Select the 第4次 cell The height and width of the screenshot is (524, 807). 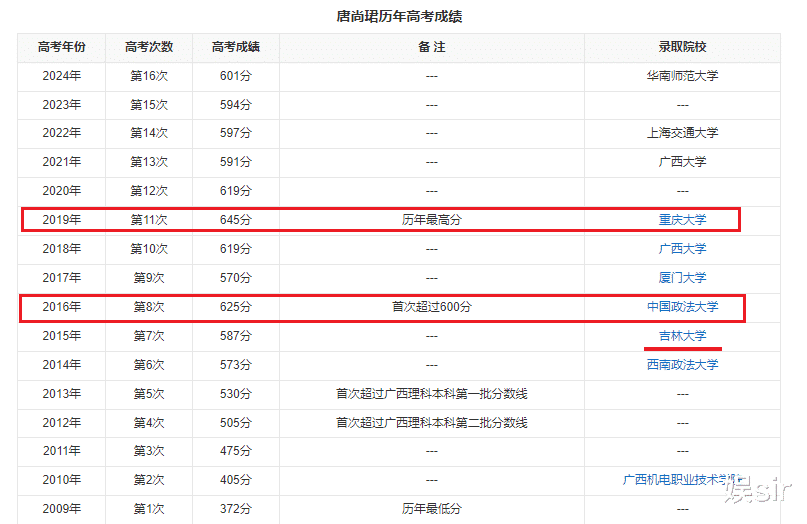click(x=149, y=423)
